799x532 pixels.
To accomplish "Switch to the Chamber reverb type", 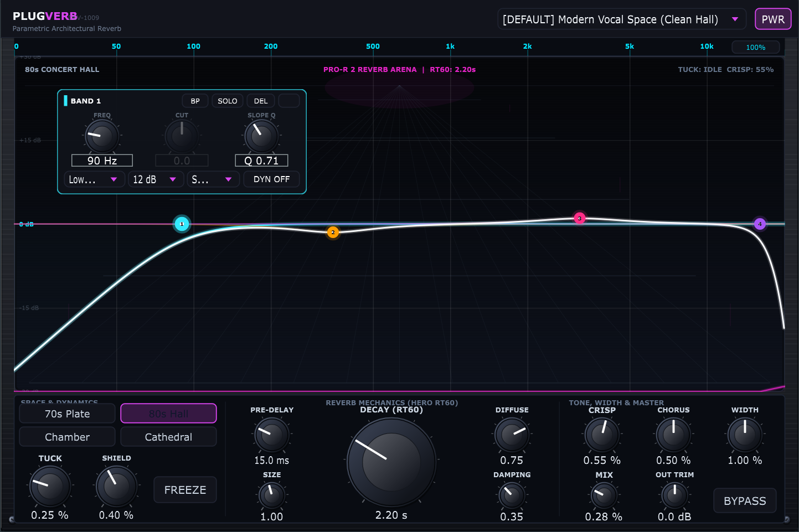I will pos(67,437).
